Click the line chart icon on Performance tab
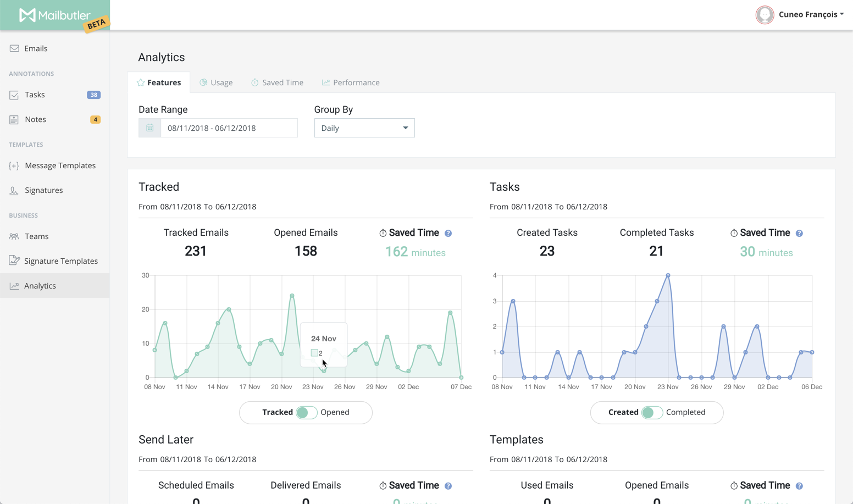853x504 pixels. [326, 82]
